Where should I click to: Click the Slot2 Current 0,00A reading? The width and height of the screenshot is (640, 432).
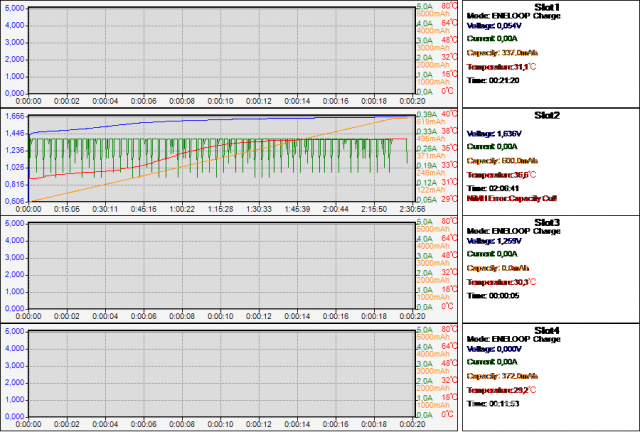492,147
